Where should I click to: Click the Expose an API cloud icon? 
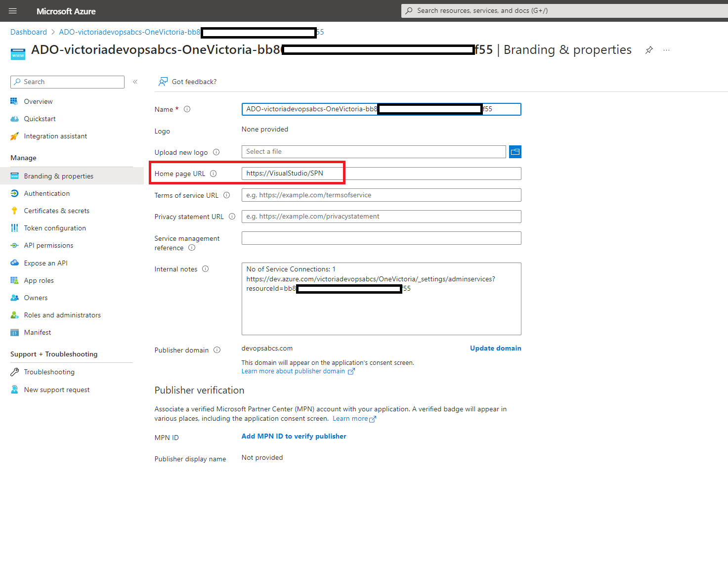coord(14,263)
